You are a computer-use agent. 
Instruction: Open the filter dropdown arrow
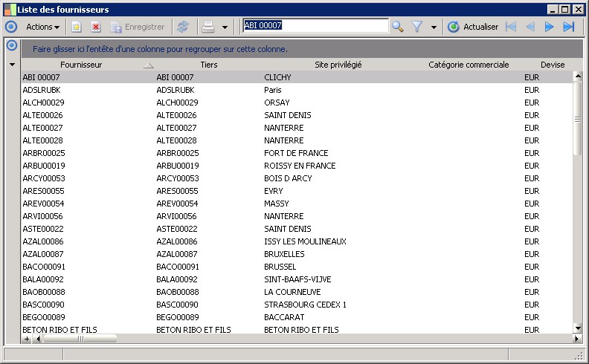434,27
